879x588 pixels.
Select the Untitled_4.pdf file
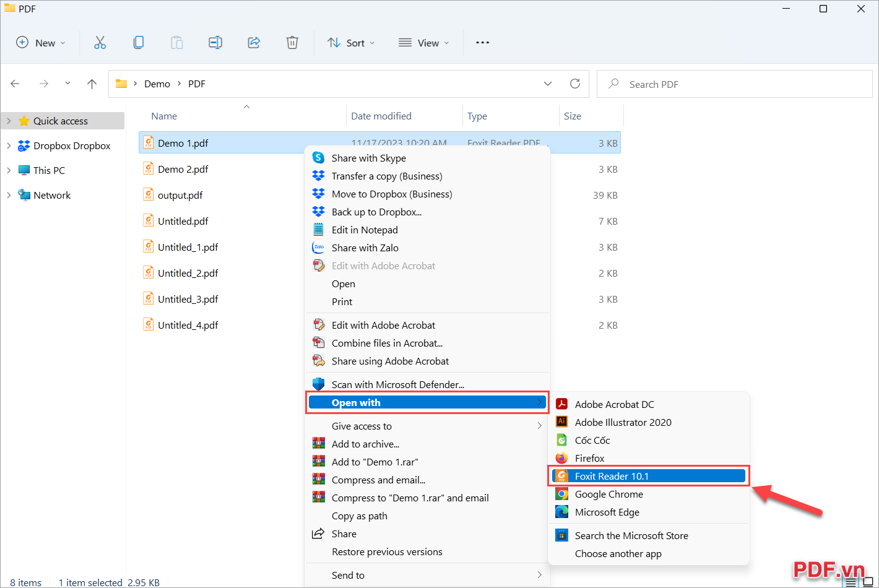[188, 325]
